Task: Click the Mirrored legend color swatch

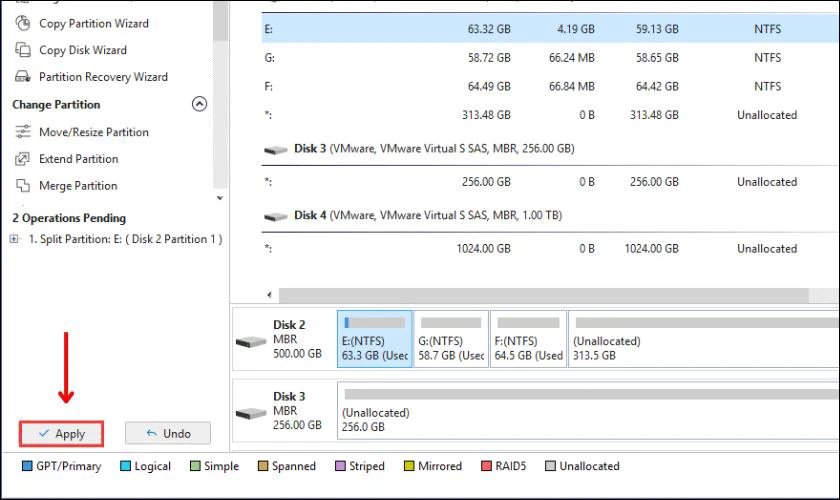Action: [409, 466]
